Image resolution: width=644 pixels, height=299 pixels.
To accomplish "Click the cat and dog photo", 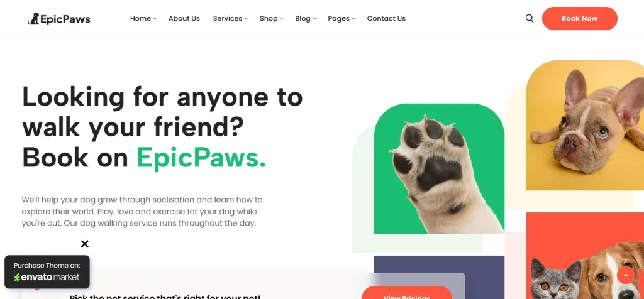I will [585, 256].
